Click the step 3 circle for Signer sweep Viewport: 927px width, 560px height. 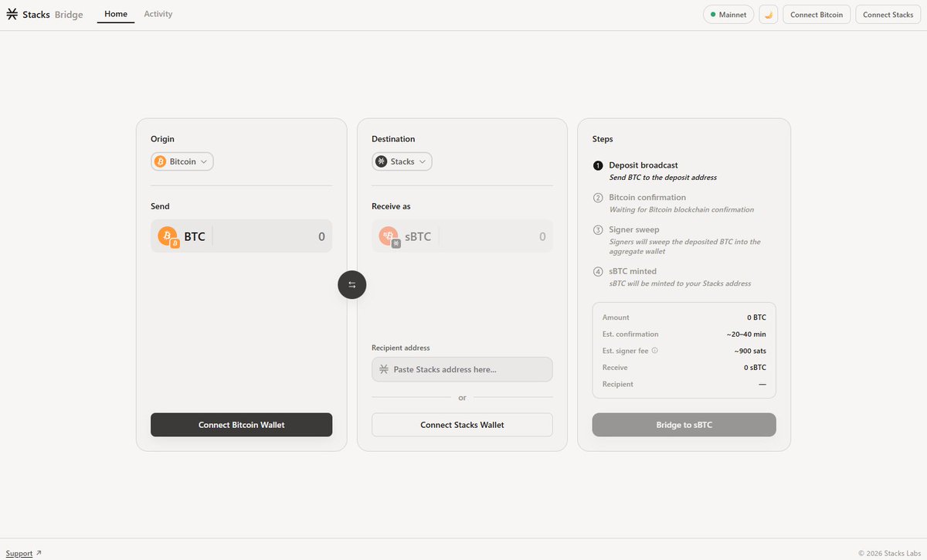(x=598, y=230)
